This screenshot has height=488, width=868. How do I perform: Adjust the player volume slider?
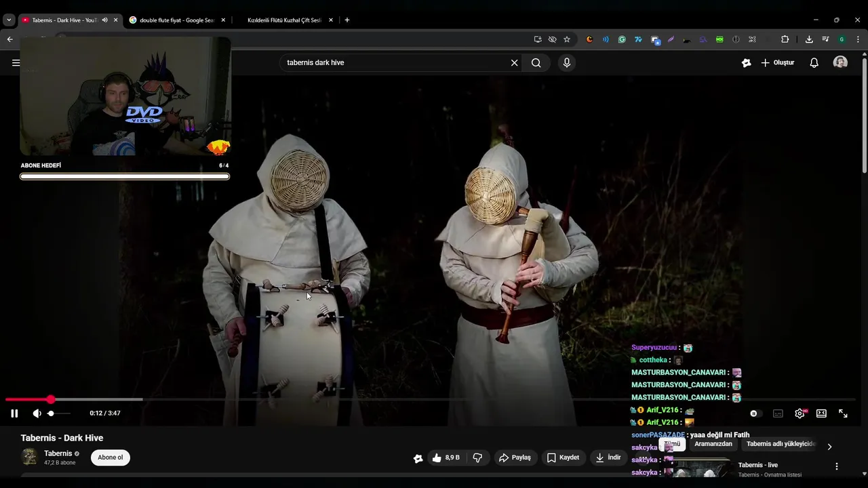(58, 413)
